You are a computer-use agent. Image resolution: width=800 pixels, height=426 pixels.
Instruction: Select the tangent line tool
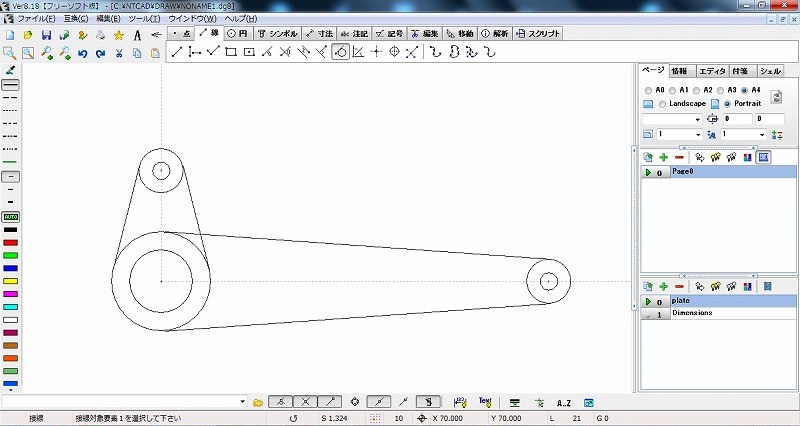(x=340, y=52)
